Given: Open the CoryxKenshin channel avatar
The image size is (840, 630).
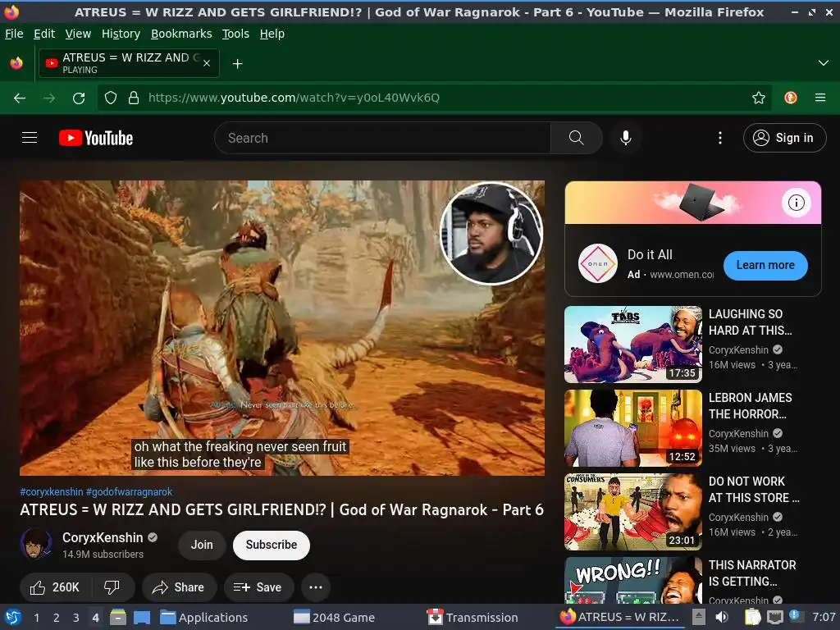Looking at the screenshot, I should [x=36, y=544].
